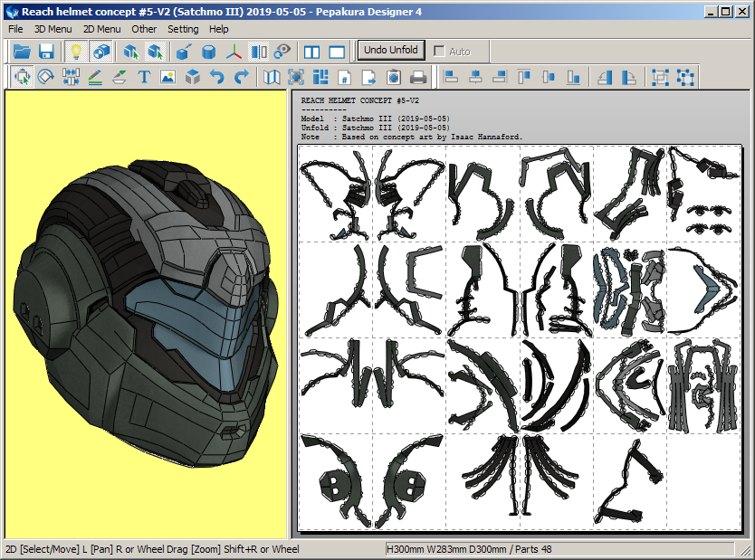Click the export page arrow icon
The width and height of the screenshot is (755, 560).
click(x=369, y=77)
